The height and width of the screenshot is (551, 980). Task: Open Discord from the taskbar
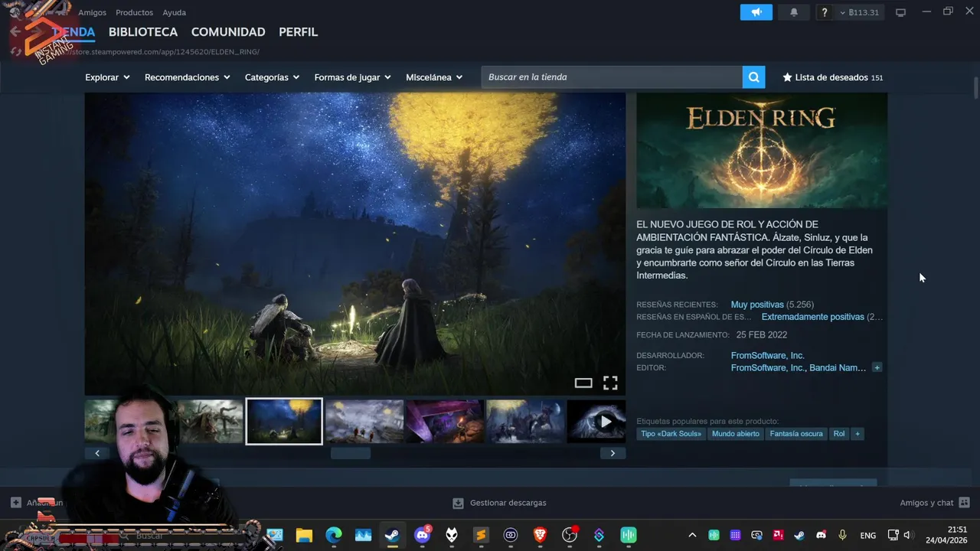pyautogui.click(x=422, y=536)
